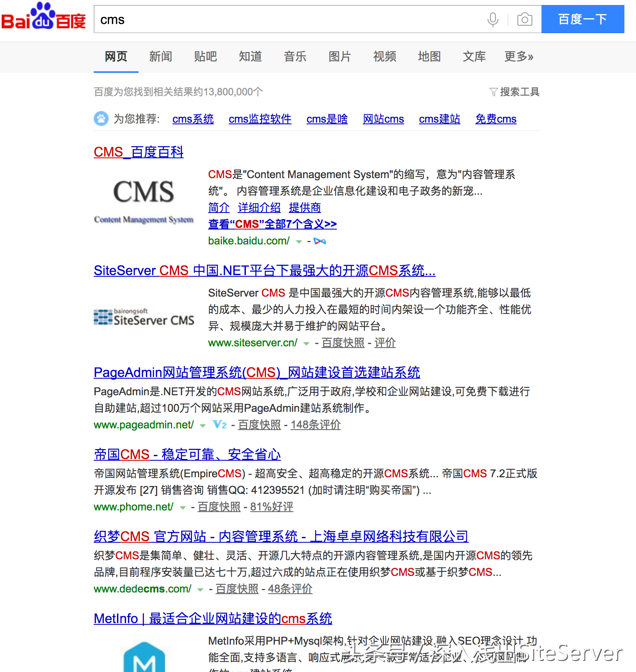Open www.siteserver.cn URL link
This screenshot has width=636, height=672.
coord(252,343)
